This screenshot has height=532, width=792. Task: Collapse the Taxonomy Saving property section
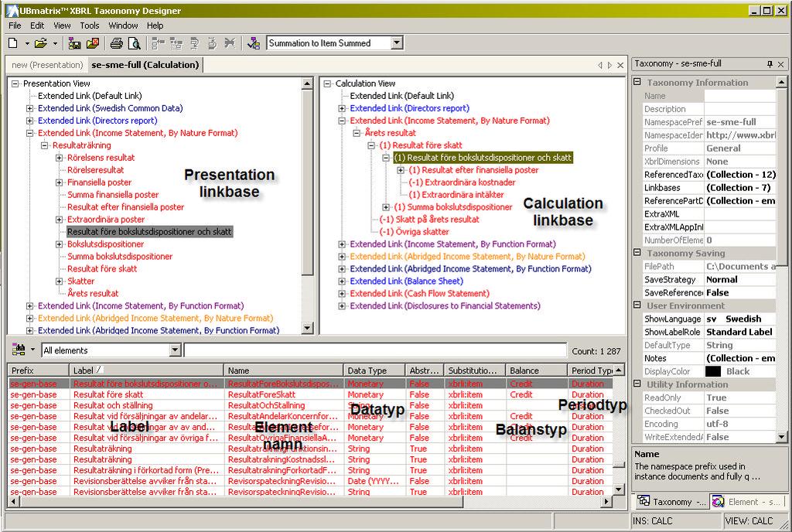point(637,252)
